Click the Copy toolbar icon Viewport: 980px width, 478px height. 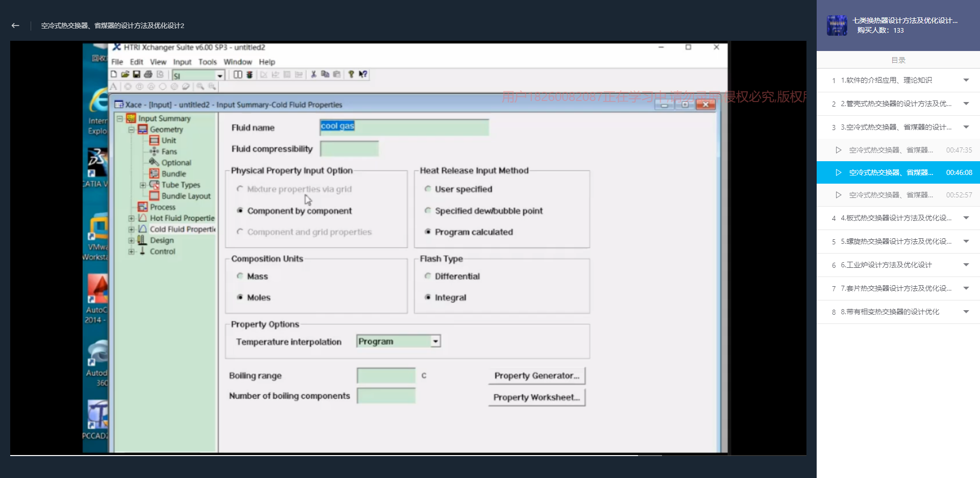(325, 74)
